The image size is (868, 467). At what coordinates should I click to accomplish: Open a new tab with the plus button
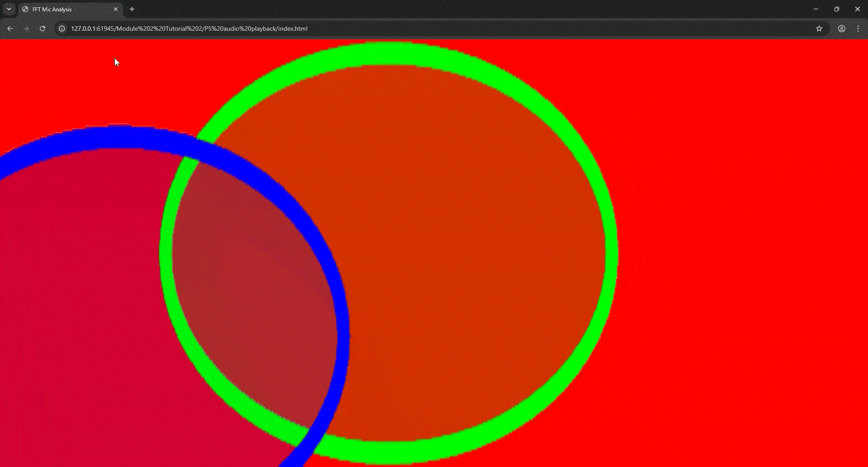click(131, 9)
